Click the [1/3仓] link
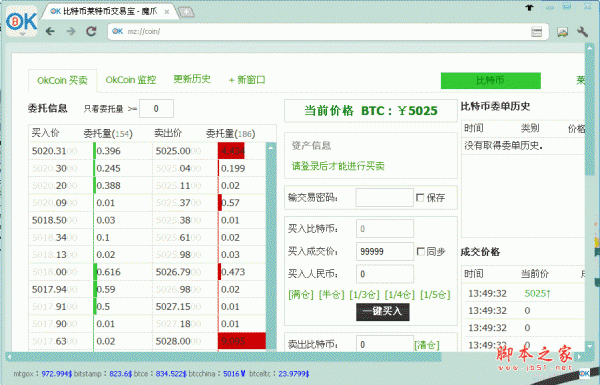 (x=364, y=295)
